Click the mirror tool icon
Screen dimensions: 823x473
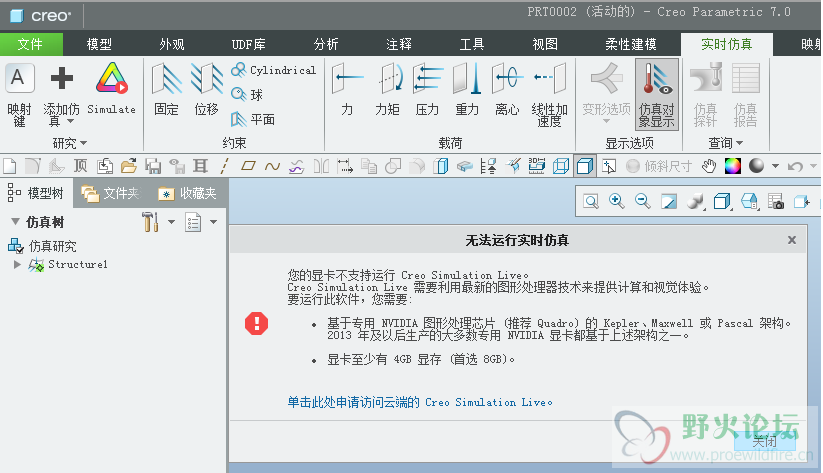click(x=321, y=166)
